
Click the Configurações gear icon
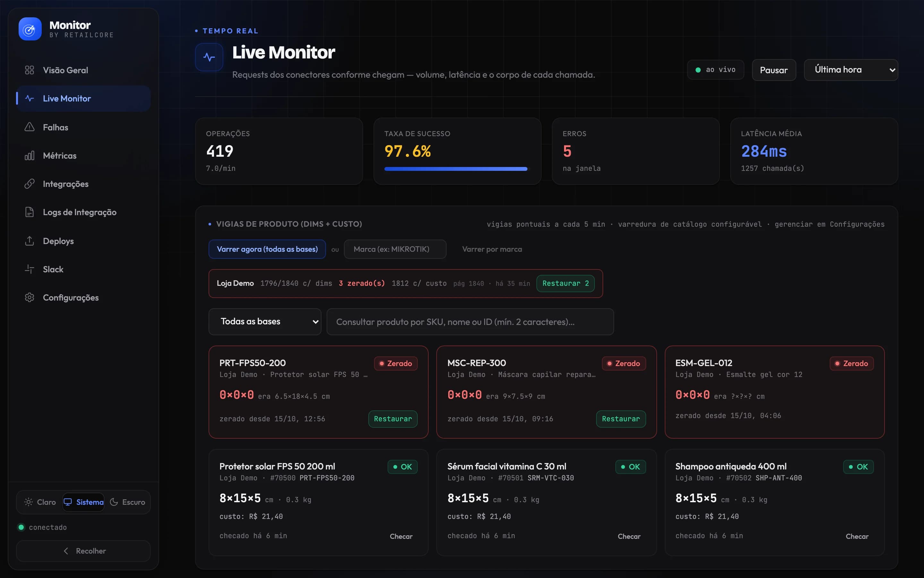[x=30, y=297]
